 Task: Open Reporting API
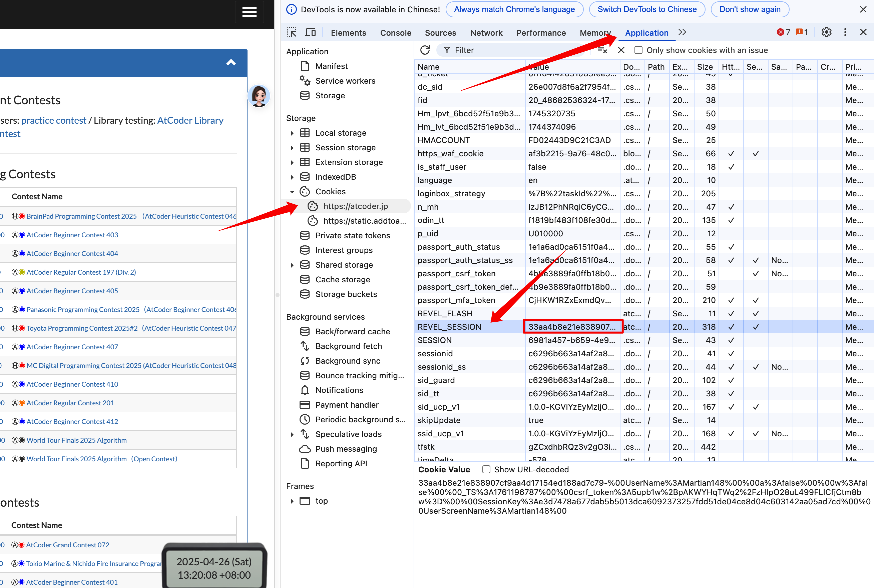(341, 464)
